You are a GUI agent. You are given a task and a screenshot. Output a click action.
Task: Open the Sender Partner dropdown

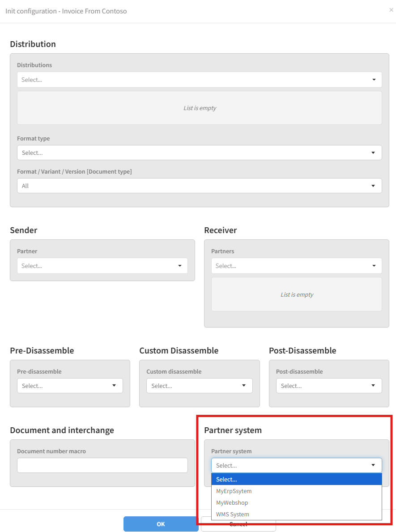102,266
